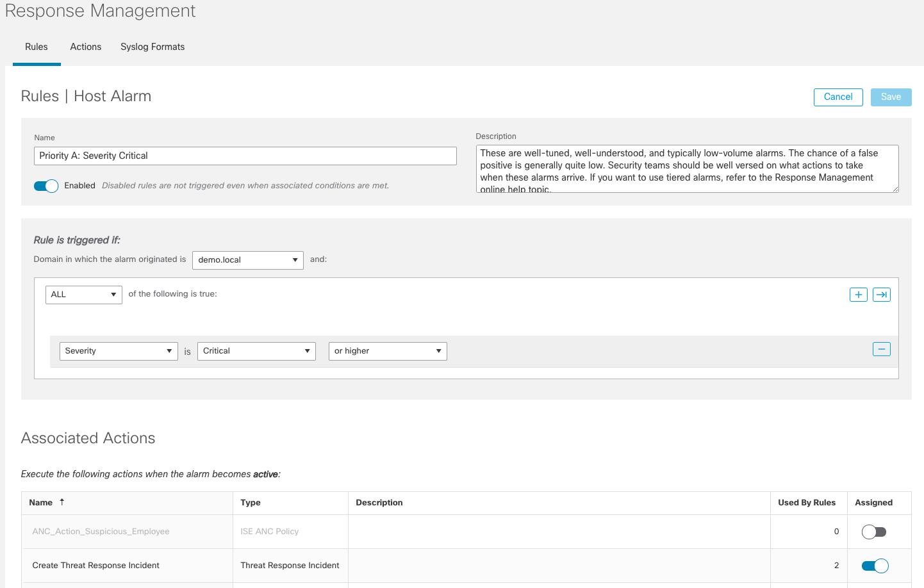Click the Cancel button

tap(837, 97)
